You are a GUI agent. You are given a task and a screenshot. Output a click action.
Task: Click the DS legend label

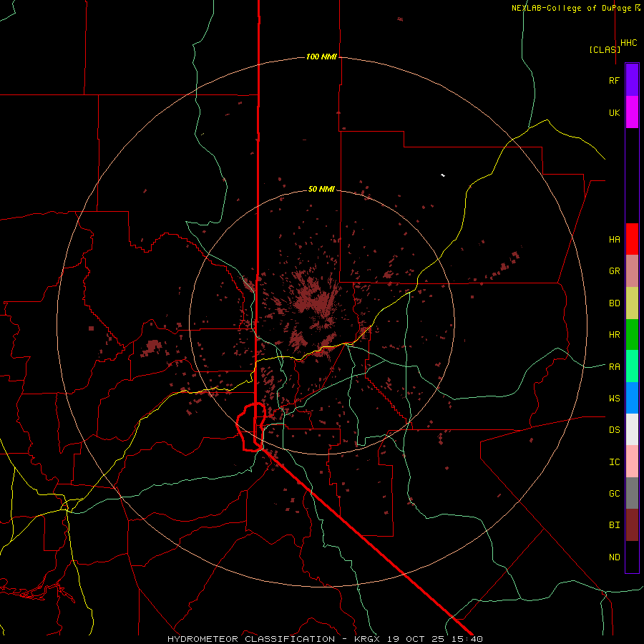pyautogui.click(x=614, y=430)
